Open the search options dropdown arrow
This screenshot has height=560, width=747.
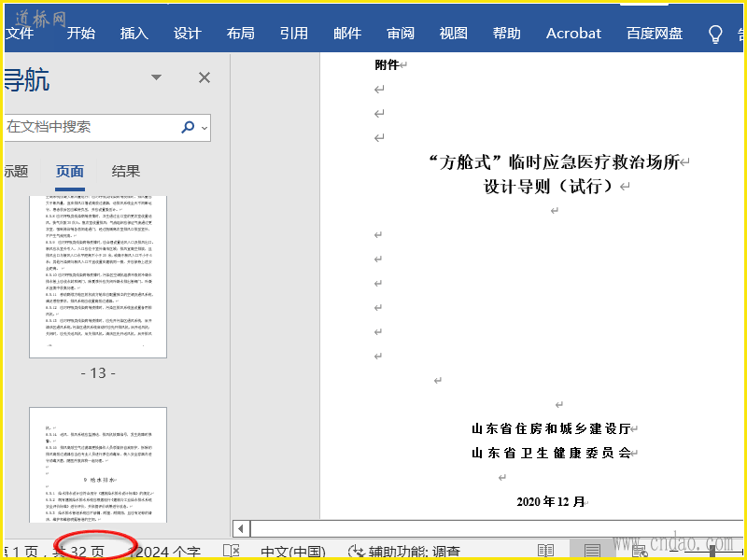point(204,128)
